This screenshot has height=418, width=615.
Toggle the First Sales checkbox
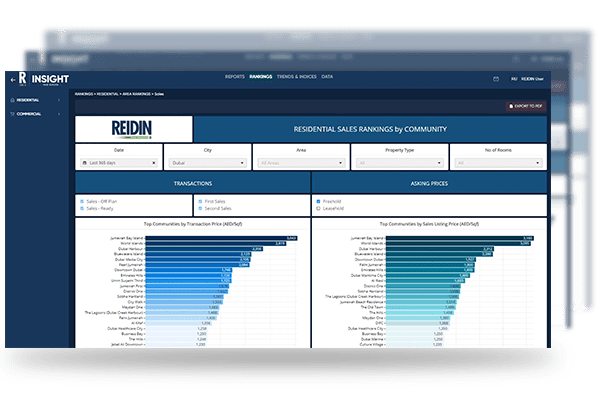point(200,201)
